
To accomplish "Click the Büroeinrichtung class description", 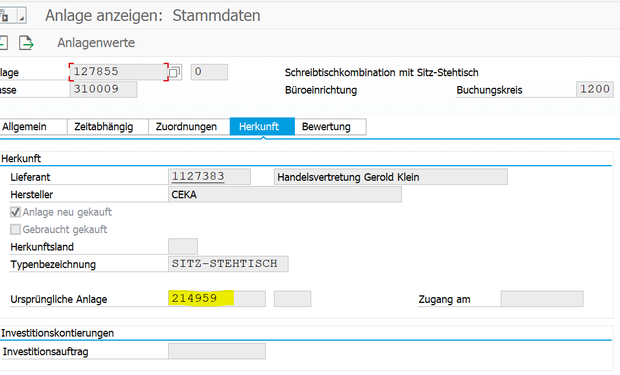I will [x=321, y=90].
